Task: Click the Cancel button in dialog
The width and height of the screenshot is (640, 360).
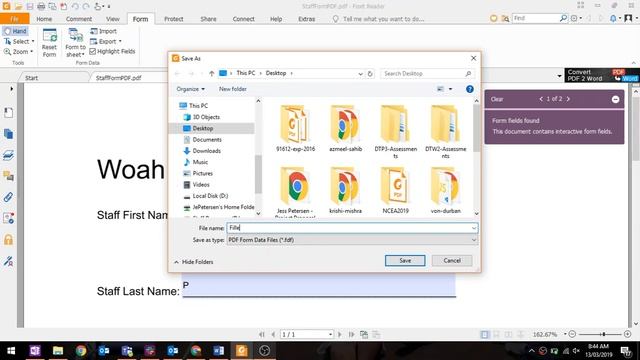Action: coord(452,260)
